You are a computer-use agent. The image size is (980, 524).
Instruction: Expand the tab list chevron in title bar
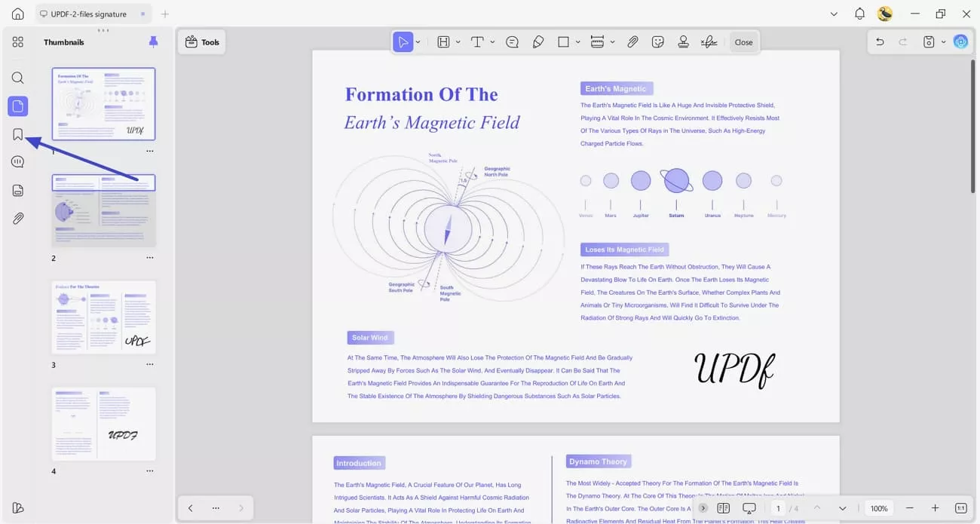click(x=834, y=14)
